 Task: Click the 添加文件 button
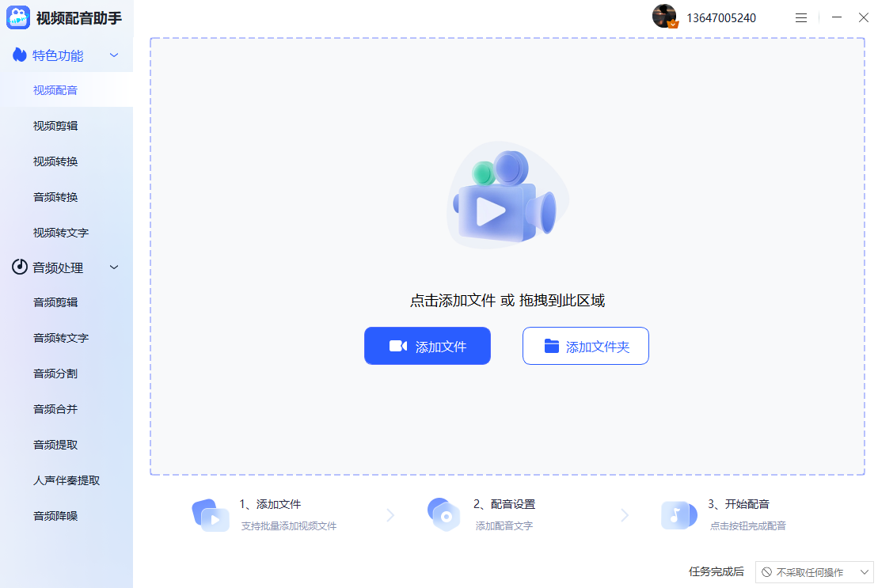click(x=428, y=345)
